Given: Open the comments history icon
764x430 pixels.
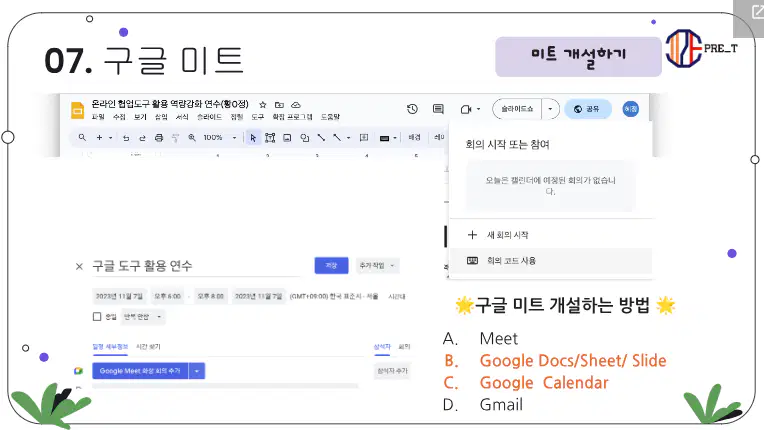Looking at the screenshot, I should pyautogui.click(x=439, y=109).
